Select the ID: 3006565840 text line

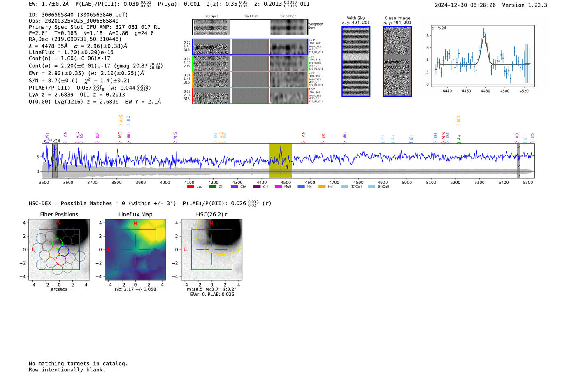click(x=78, y=15)
